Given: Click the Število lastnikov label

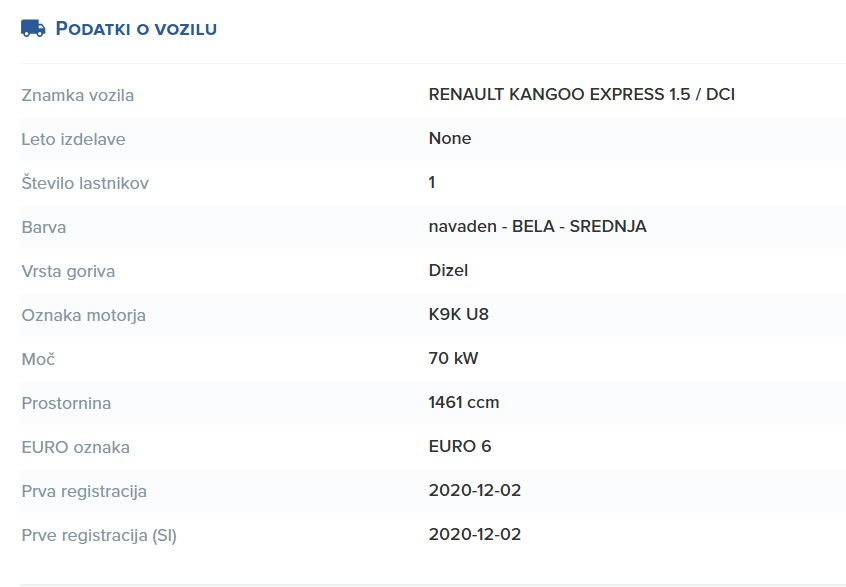Looking at the screenshot, I should tap(85, 183).
